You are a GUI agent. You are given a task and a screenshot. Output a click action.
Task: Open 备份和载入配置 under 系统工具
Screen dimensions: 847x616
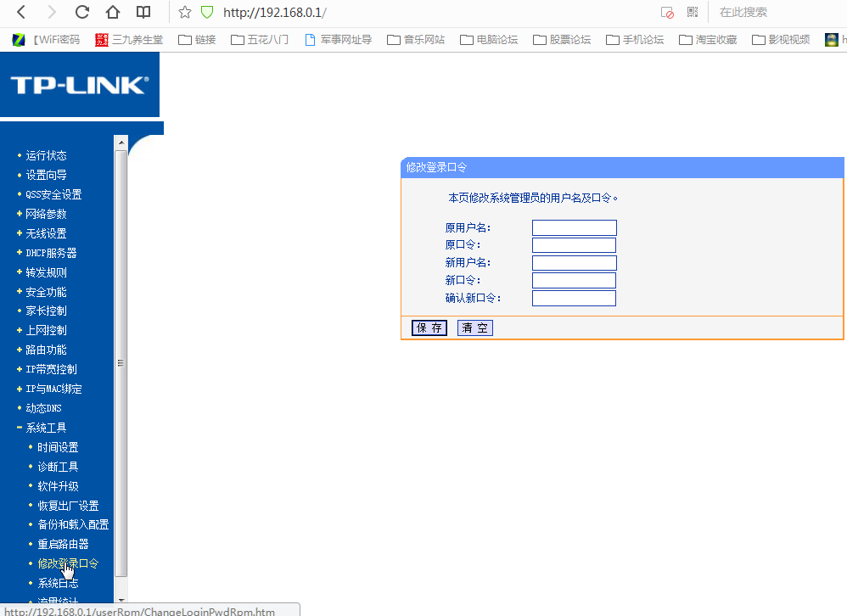point(73,524)
